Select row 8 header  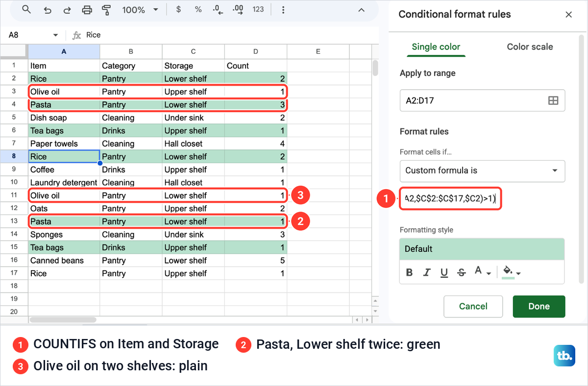pyautogui.click(x=14, y=157)
